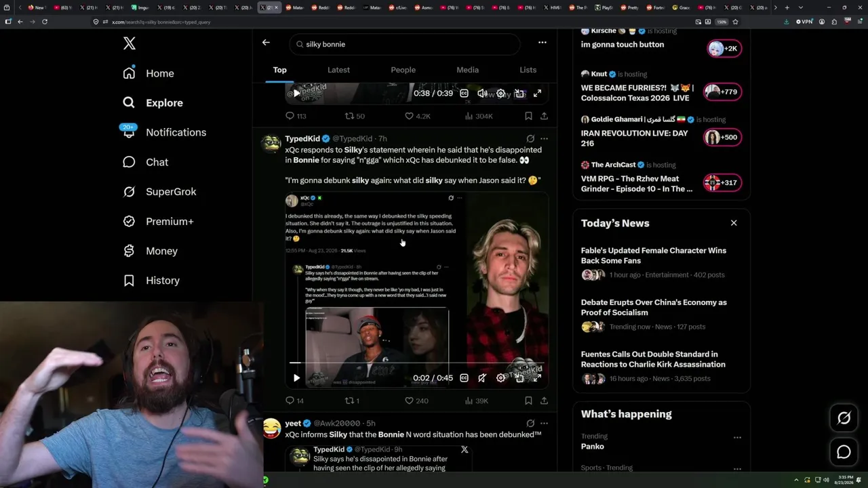Switch to the Lists tab
This screenshot has height=488, width=868.
point(528,70)
